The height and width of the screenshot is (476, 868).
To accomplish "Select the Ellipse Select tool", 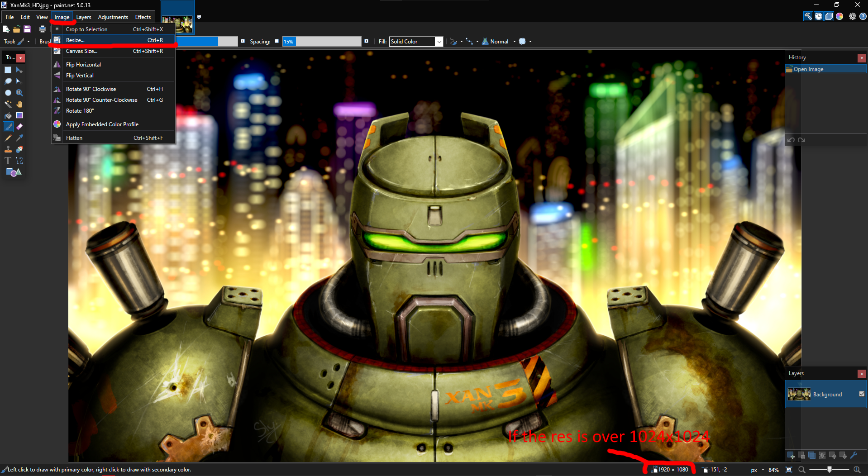I will pos(8,93).
